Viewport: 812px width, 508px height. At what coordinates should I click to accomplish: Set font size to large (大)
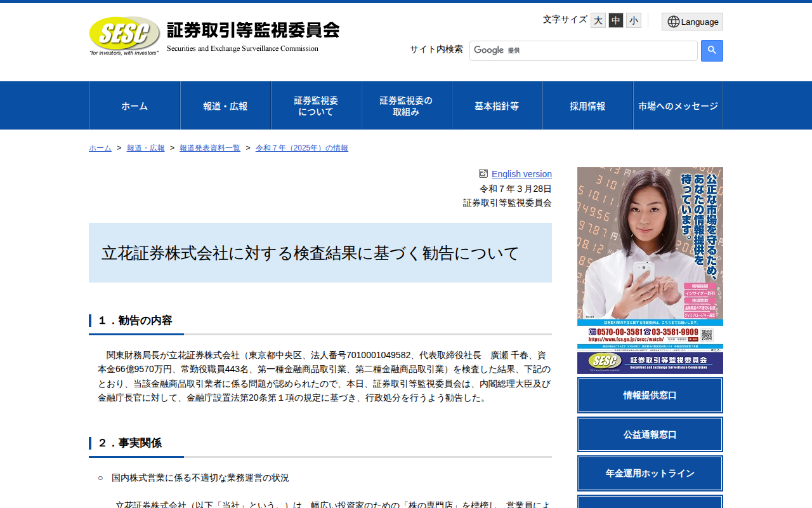pos(598,20)
